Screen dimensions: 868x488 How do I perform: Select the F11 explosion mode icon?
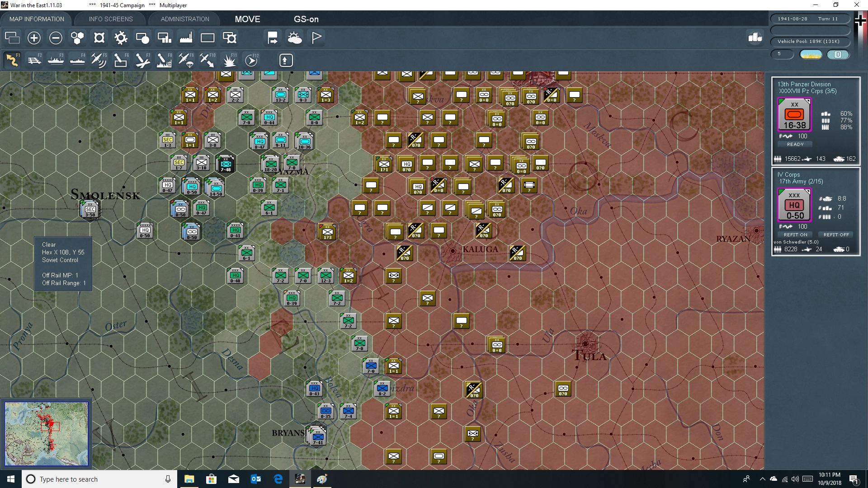(x=229, y=60)
